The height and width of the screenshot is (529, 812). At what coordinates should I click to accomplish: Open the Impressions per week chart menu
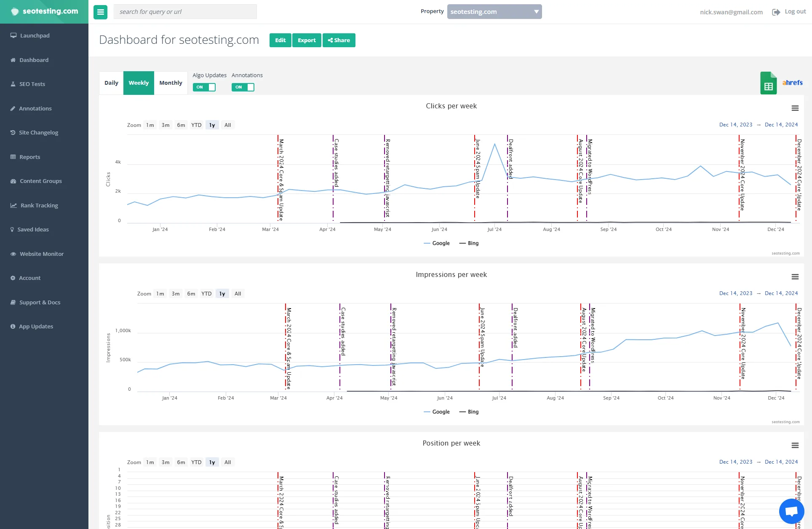point(795,277)
